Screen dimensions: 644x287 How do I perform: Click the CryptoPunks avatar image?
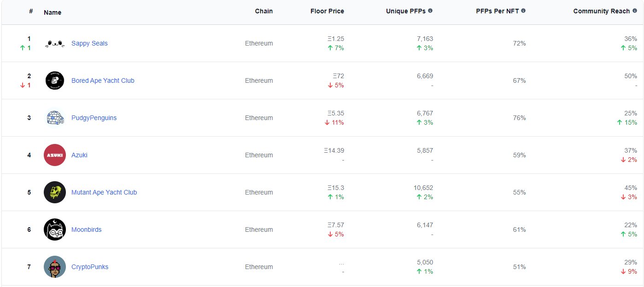pyautogui.click(x=55, y=267)
